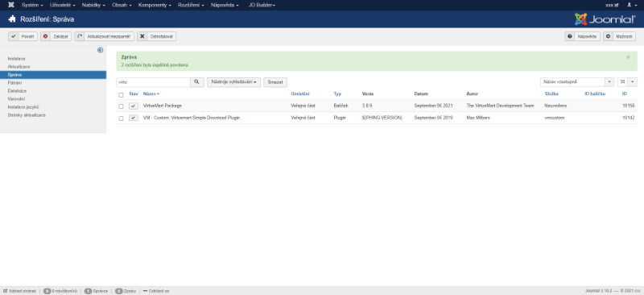Click the X icon on Odinstalovat

pos(142,36)
